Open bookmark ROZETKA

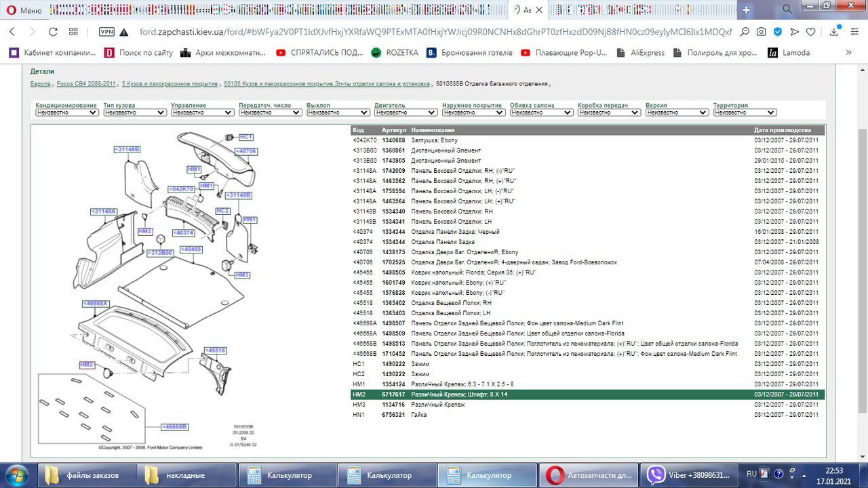point(395,52)
